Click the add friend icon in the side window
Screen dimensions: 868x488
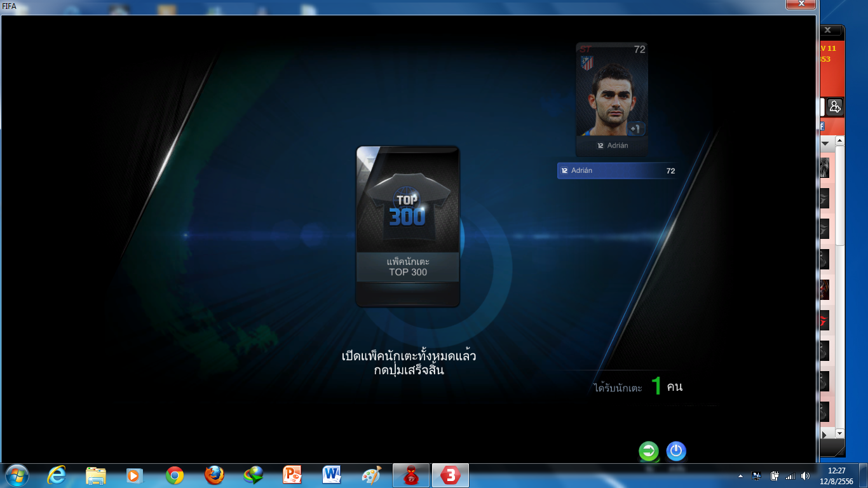pos(835,106)
